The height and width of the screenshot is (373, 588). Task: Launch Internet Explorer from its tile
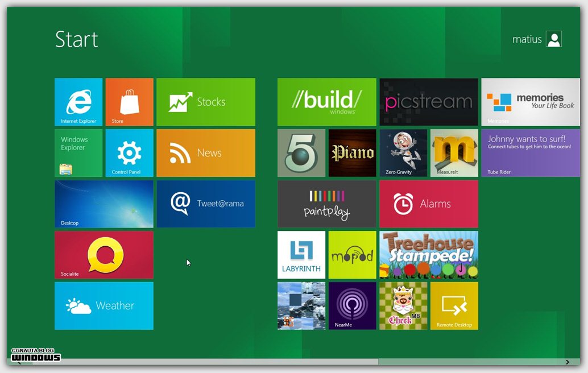click(x=78, y=102)
